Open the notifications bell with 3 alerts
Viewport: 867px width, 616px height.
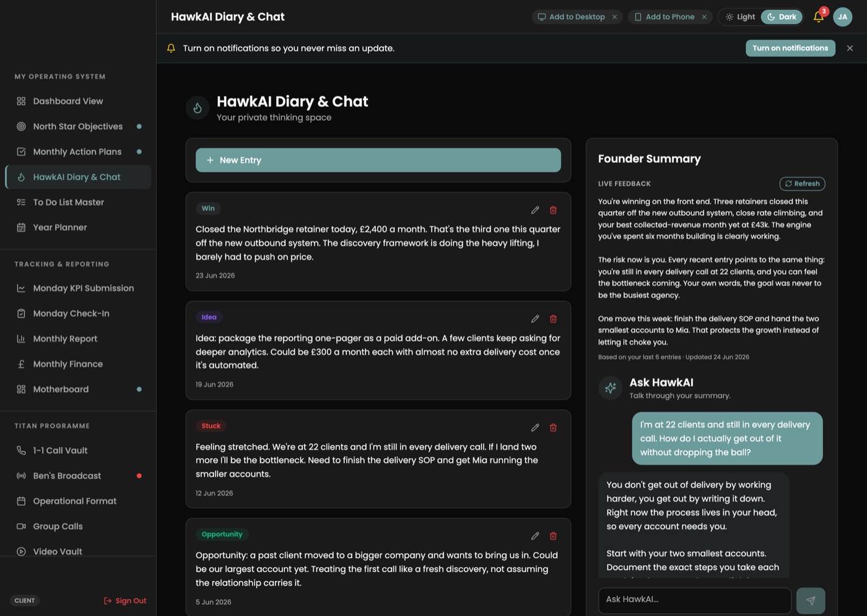point(819,17)
